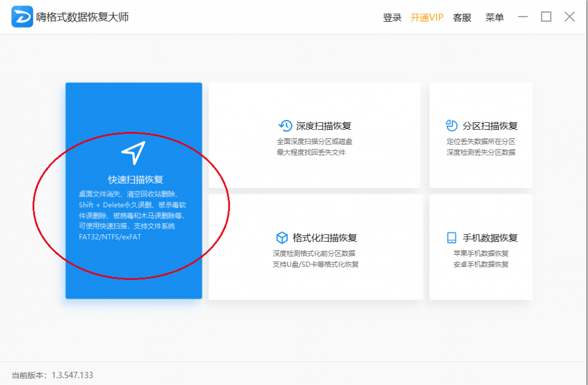Image resolution: width=588 pixels, height=385 pixels.
Task: Click the version text 1.3.547.133
Action: tap(72, 375)
